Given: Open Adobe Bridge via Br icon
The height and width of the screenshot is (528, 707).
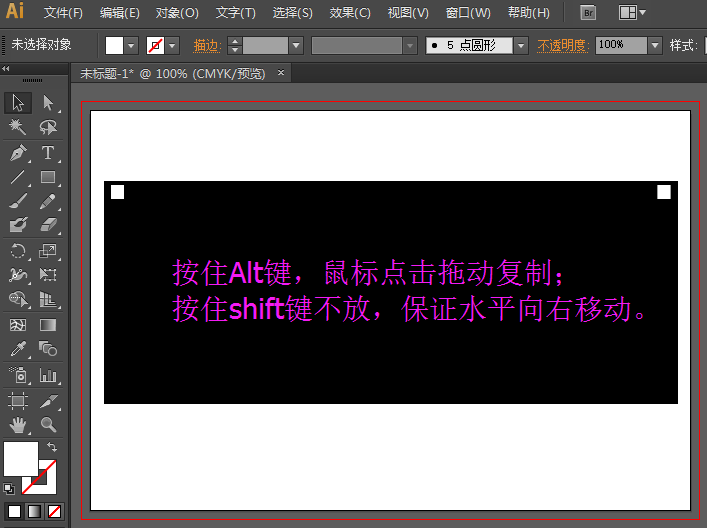Looking at the screenshot, I should (588, 13).
